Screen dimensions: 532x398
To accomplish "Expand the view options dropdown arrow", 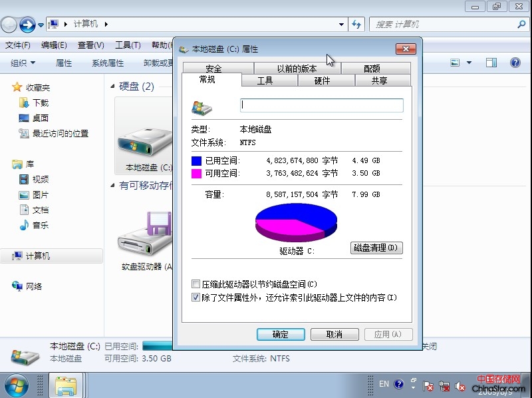I will pyautogui.click(x=469, y=63).
